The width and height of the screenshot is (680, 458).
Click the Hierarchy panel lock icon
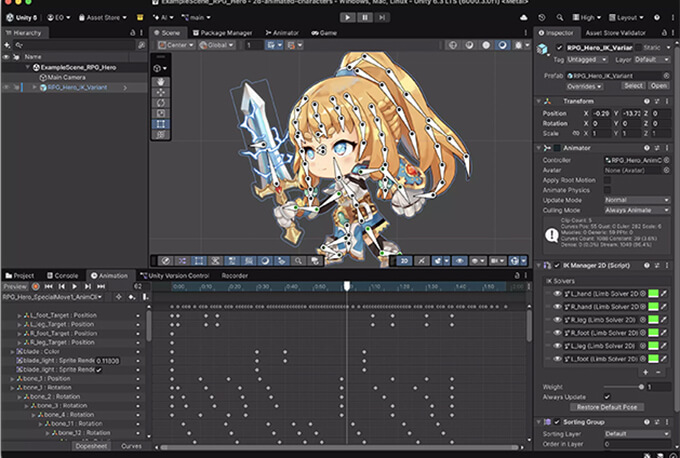pyautogui.click(x=132, y=33)
